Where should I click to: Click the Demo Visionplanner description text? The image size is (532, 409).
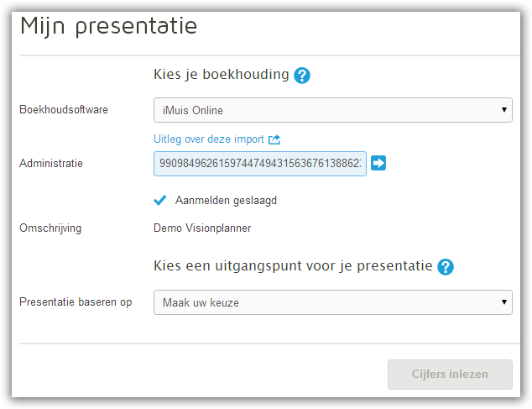202,228
